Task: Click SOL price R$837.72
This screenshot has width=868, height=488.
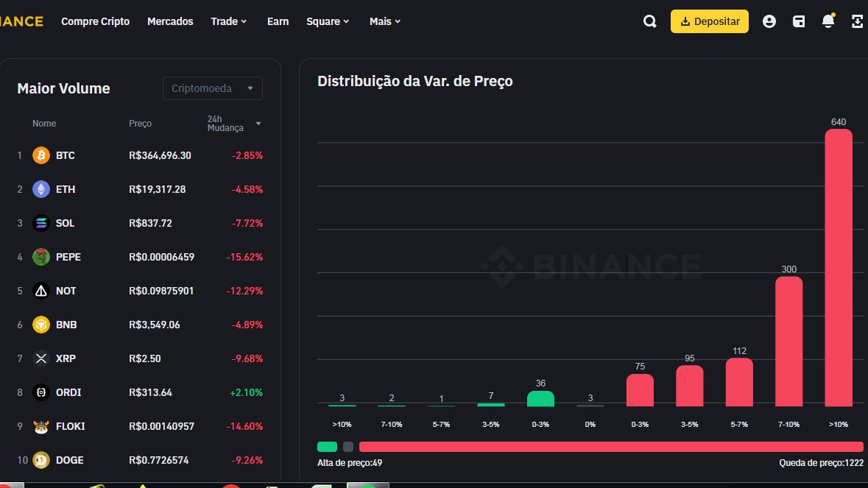Action: (151, 223)
